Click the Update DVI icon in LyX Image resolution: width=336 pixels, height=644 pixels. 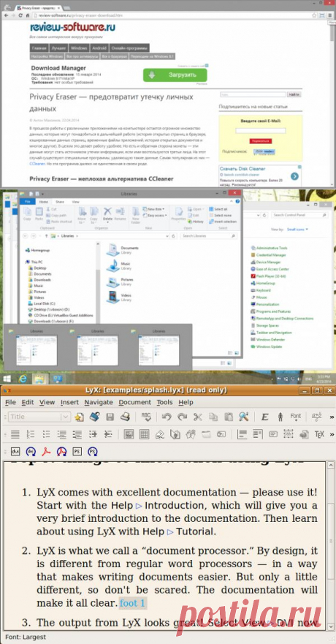tap(31, 451)
